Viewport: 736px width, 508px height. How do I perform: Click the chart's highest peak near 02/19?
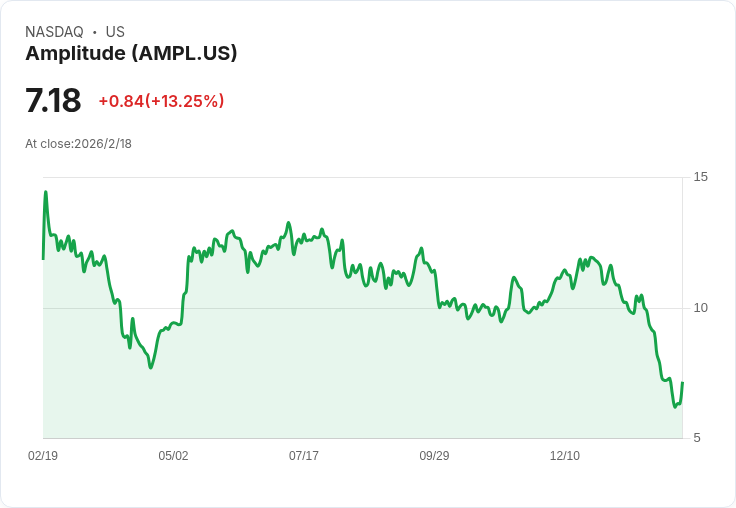click(45, 192)
